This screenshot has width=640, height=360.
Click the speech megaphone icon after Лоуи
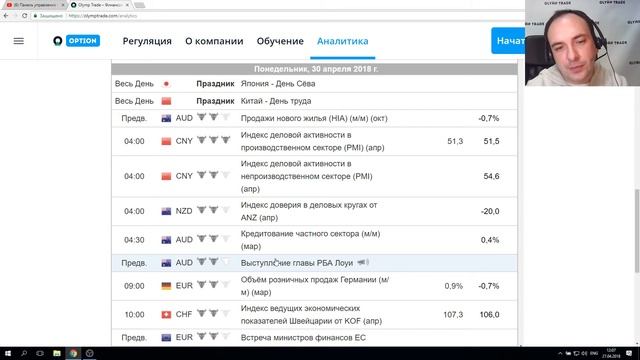[363, 262]
